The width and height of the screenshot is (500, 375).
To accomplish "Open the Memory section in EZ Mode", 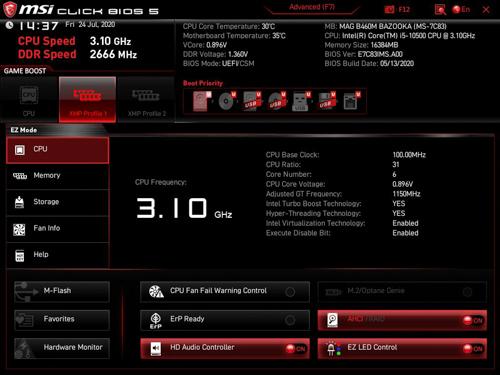I will pyautogui.click(x=58, y=176).
